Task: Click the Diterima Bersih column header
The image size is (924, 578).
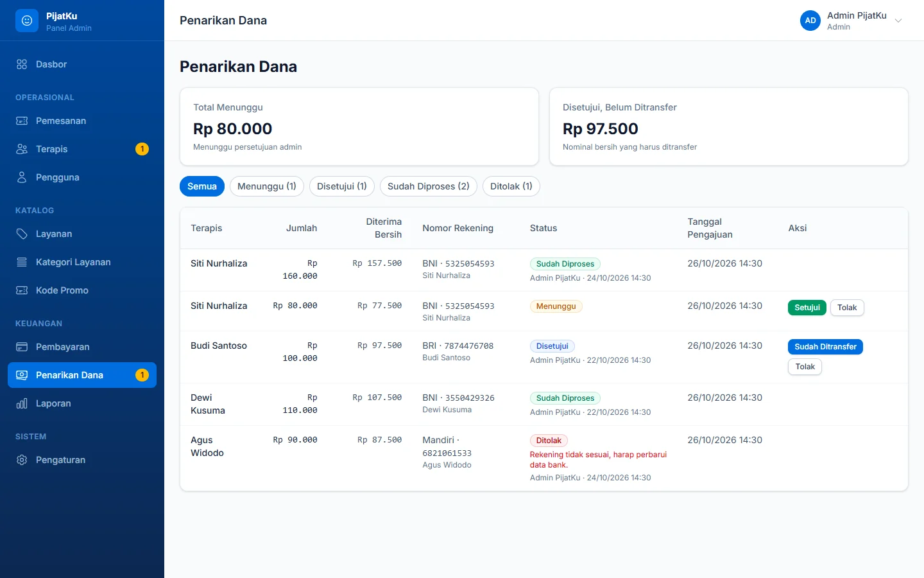Action: coord(384,228)
